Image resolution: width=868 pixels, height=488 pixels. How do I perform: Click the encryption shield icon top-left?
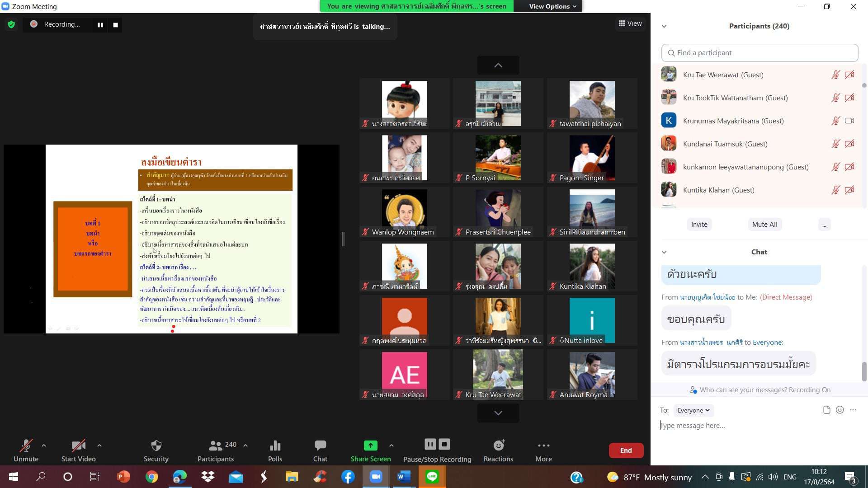pos(11,24)
